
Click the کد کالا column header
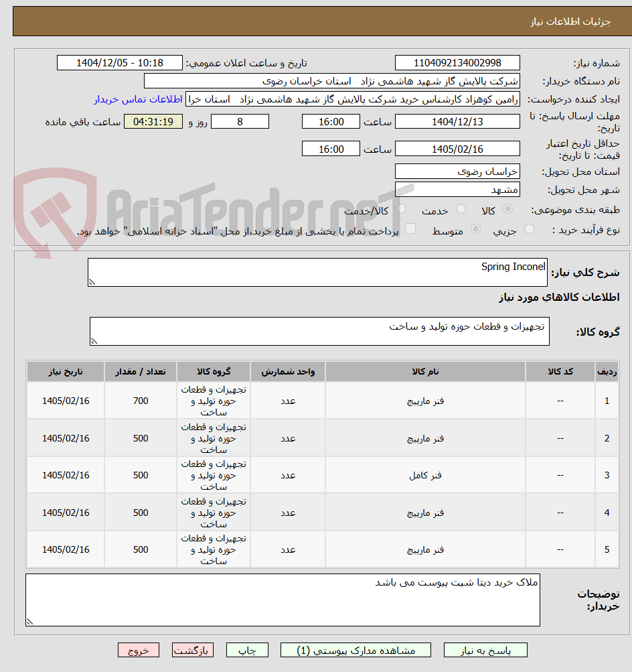coord(560,372)
